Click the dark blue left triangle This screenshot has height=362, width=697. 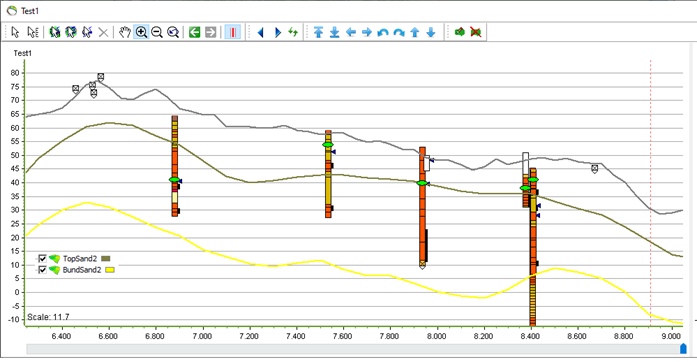[x=261, y=32]
